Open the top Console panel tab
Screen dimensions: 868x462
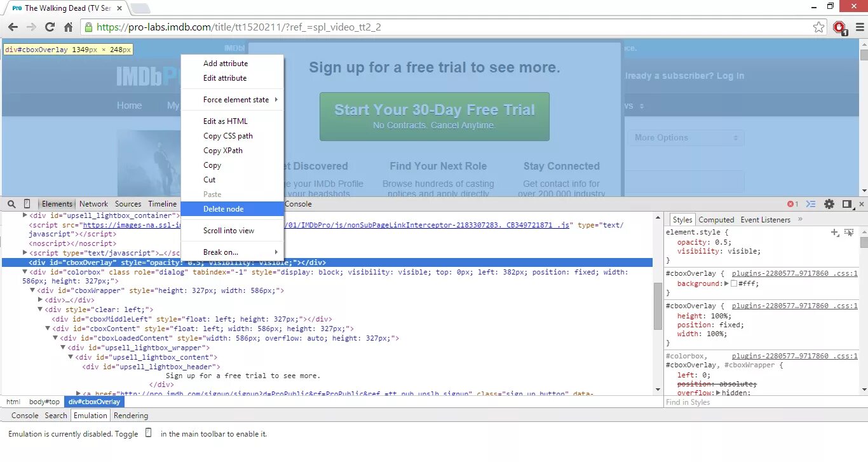(x=298, y=204)
